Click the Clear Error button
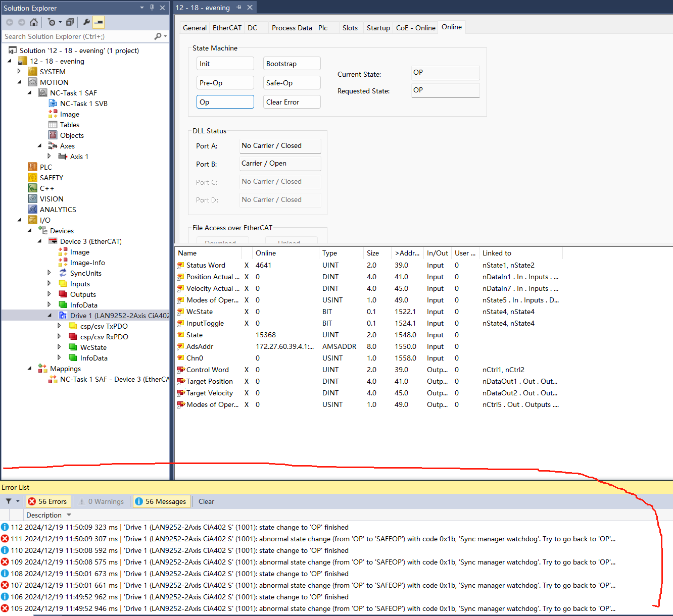Viewport: 673px width, 616px height. pyautogui.click(x=292, y=102)
